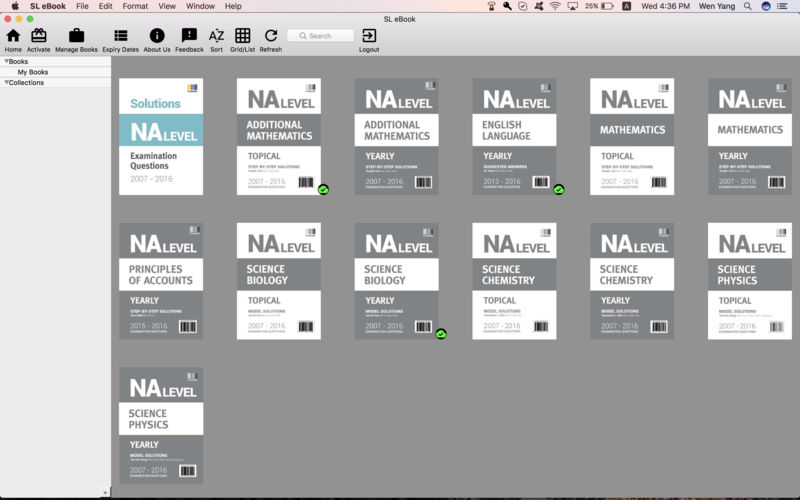The width and height of the screenshot is (800, 500).
Task: Click green checkmark badge on English Language Yearly
Action: click(x=559, y=190)
